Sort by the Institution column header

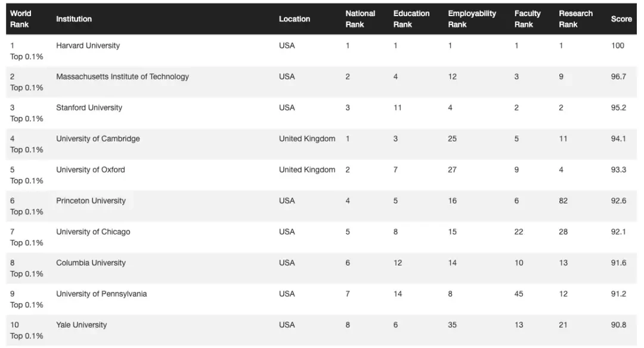coord(74,19)
